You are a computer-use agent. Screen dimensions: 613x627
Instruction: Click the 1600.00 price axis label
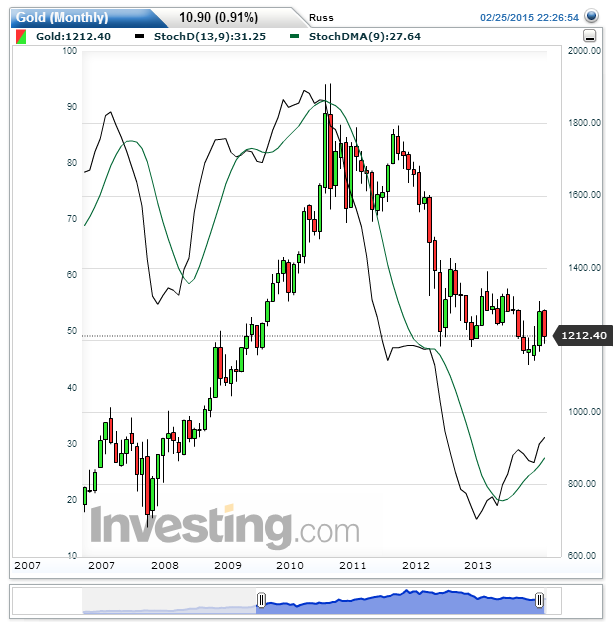584,195
